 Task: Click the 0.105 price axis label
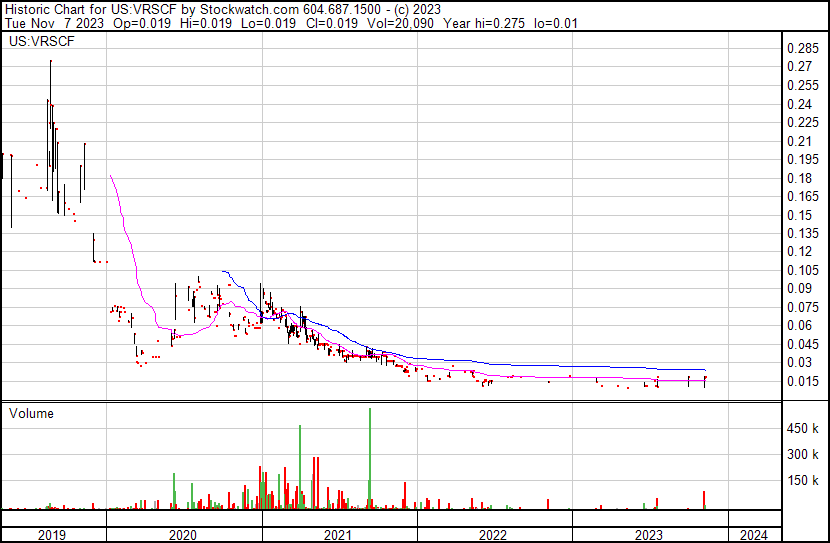tap(802, 270)
